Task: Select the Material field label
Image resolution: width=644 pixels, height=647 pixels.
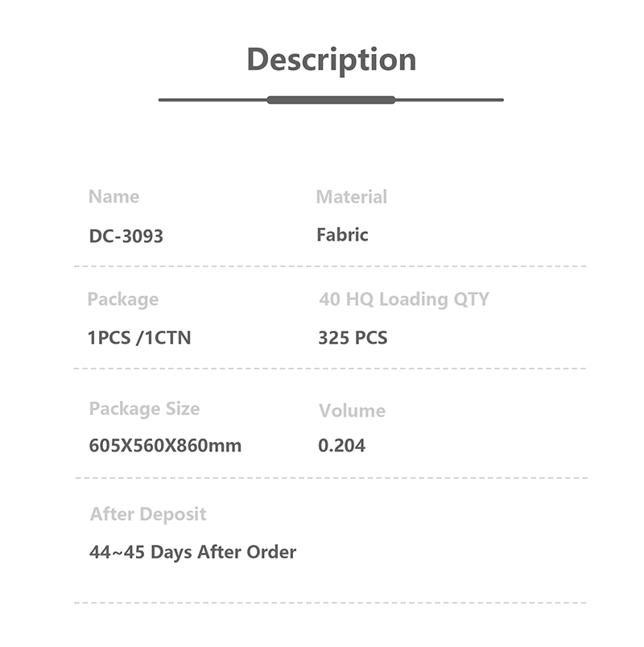Action: (x=351, y=197)
